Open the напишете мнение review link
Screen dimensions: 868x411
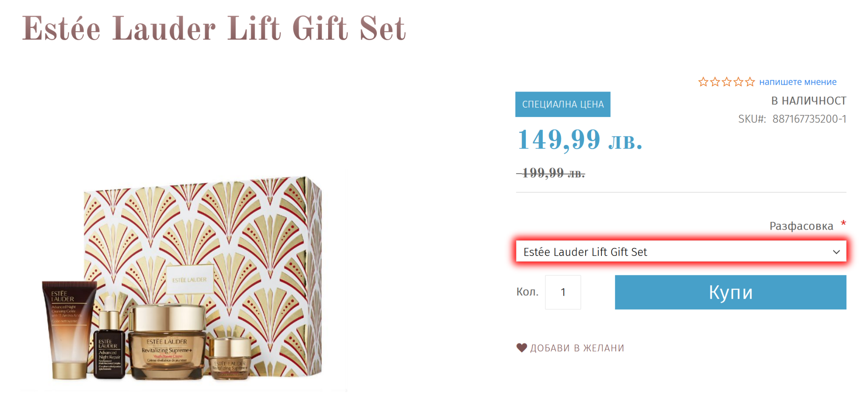[x=798, y=82]
